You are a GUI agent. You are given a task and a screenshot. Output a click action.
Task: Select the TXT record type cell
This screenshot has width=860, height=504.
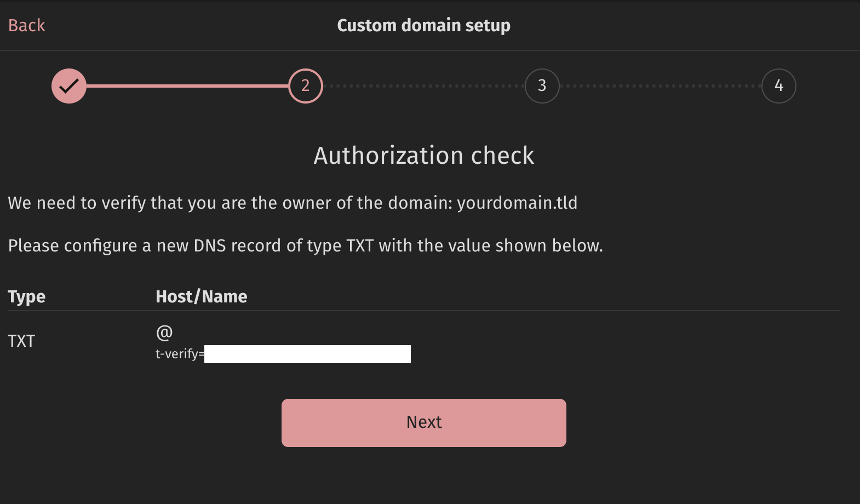point(21,341)
